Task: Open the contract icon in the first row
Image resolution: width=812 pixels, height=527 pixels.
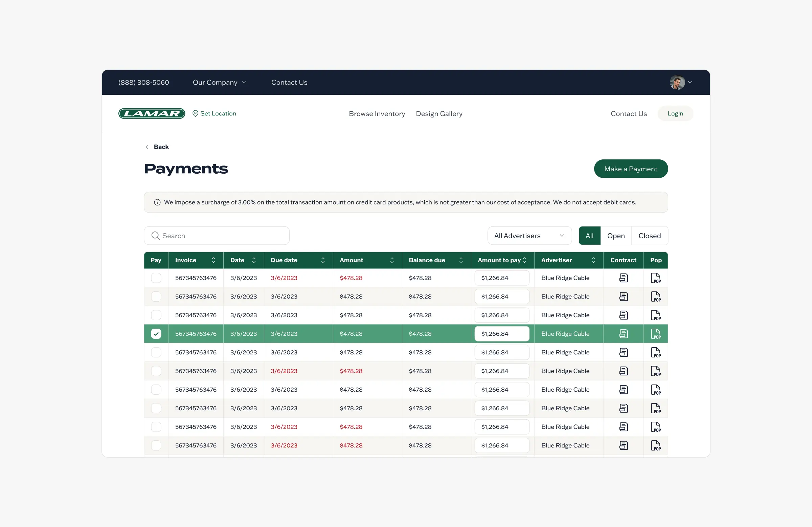Action: (623, 278)
